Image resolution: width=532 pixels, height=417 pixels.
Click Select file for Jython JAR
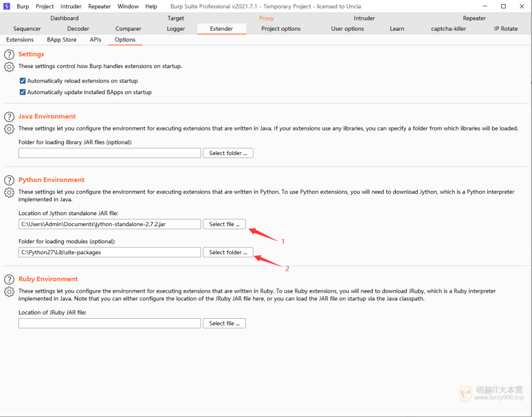pos(224,224)
